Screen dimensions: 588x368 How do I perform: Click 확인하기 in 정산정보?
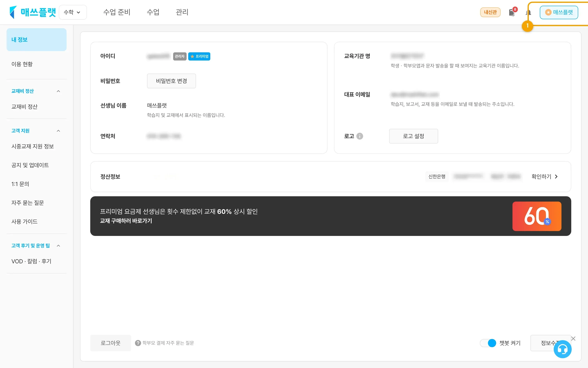[541, 176]
